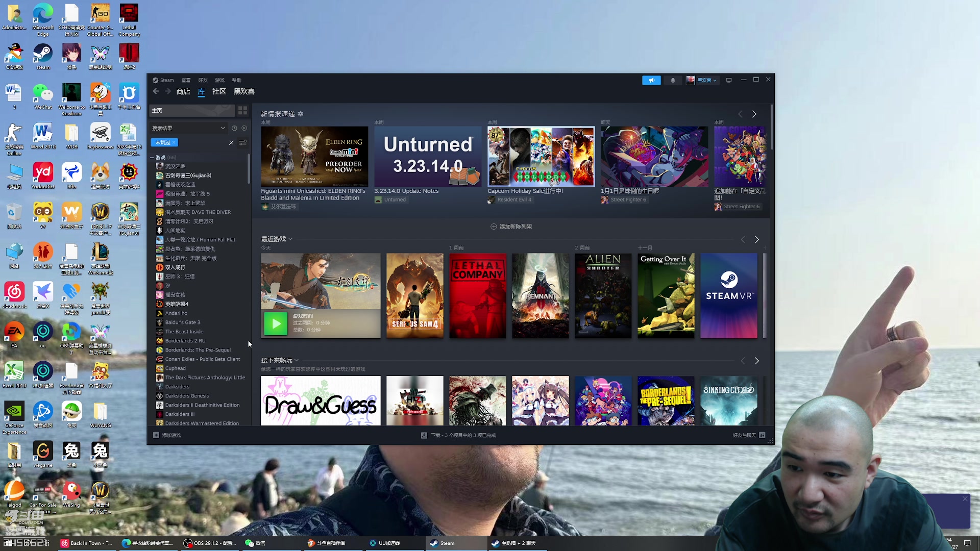980x551 pixels.
Task: Open the Steam menu
Action: [163, 80]
